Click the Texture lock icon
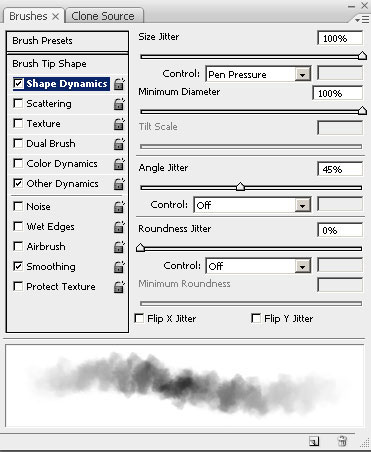The image size is (371, 452). 119,124
